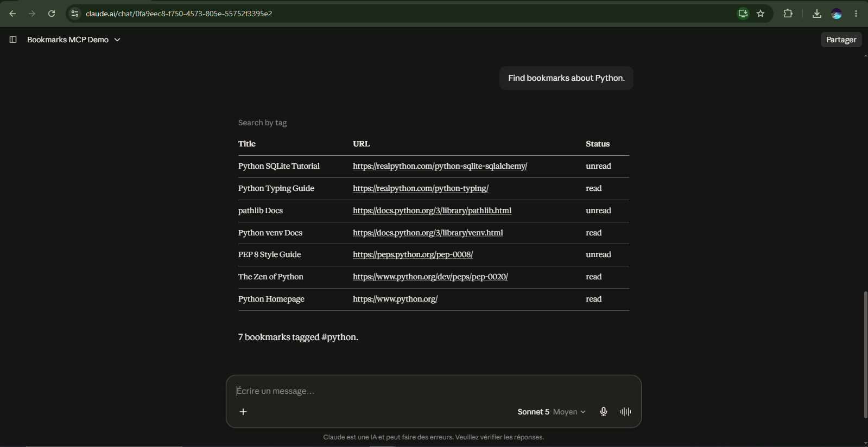The height and width of the screenshot is (447, 868).
Task: Open browser downloads
Action: point(816,14)
